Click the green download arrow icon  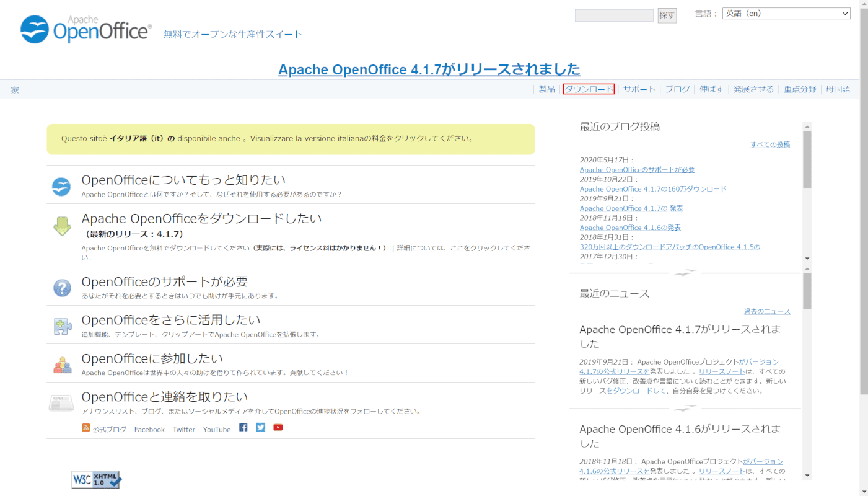click(62, 226)
